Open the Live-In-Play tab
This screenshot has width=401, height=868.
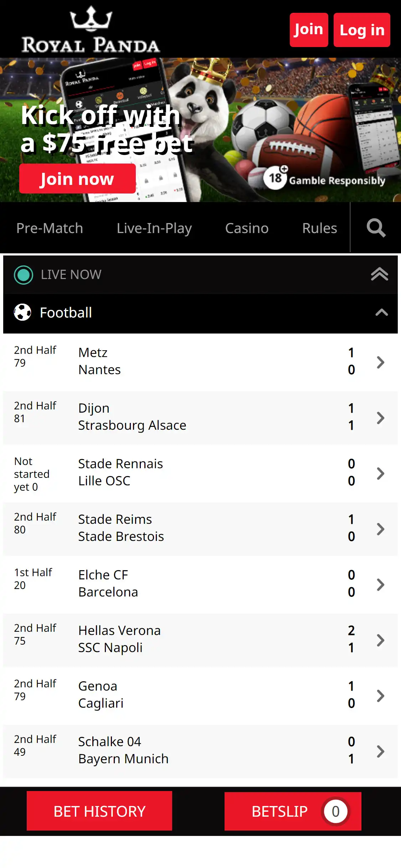click(x=154, y=228)
